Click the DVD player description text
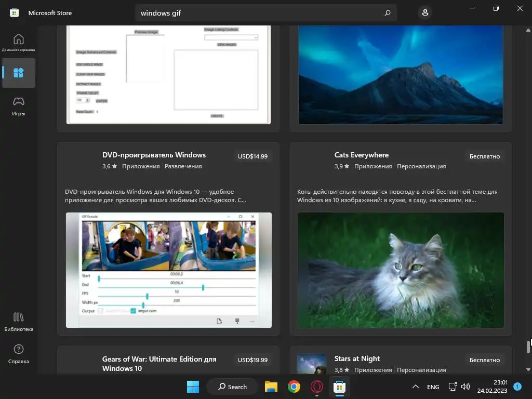Viewport: 532px width, 399px height. point(155,196)
